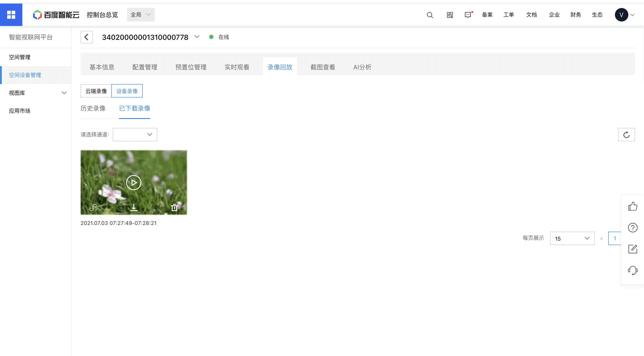Open 控制台总览 link
The image size is (644, 356).
coord(102,15)
